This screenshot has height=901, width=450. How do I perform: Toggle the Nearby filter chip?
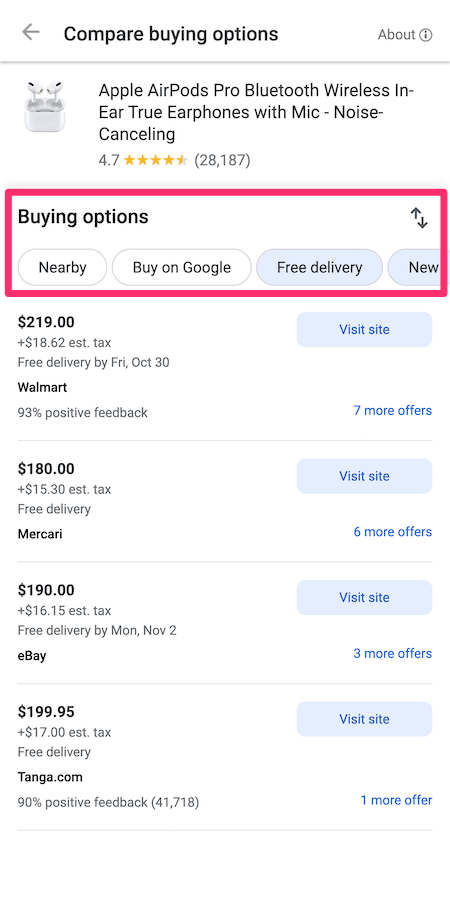[x=63, y=267]
